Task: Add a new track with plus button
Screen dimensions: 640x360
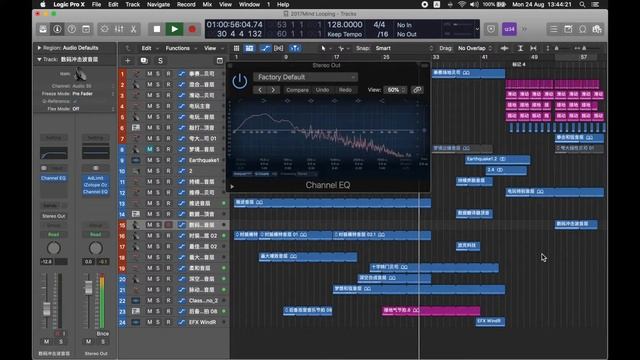Action: pos(128,60)
